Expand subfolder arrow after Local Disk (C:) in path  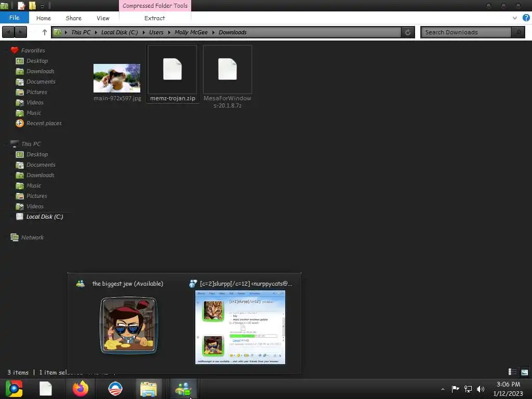(x=143, y=32)
